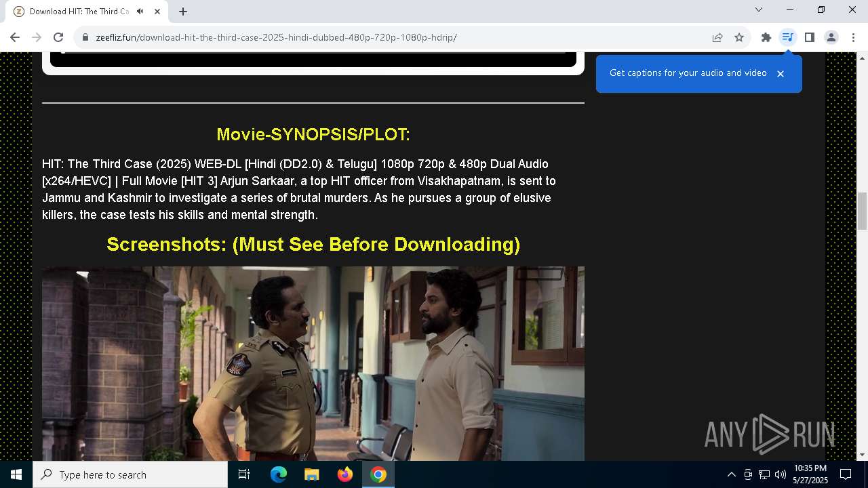The image size is (868, 488).
Task: Open Windows notification center
Action: [846, 474]
